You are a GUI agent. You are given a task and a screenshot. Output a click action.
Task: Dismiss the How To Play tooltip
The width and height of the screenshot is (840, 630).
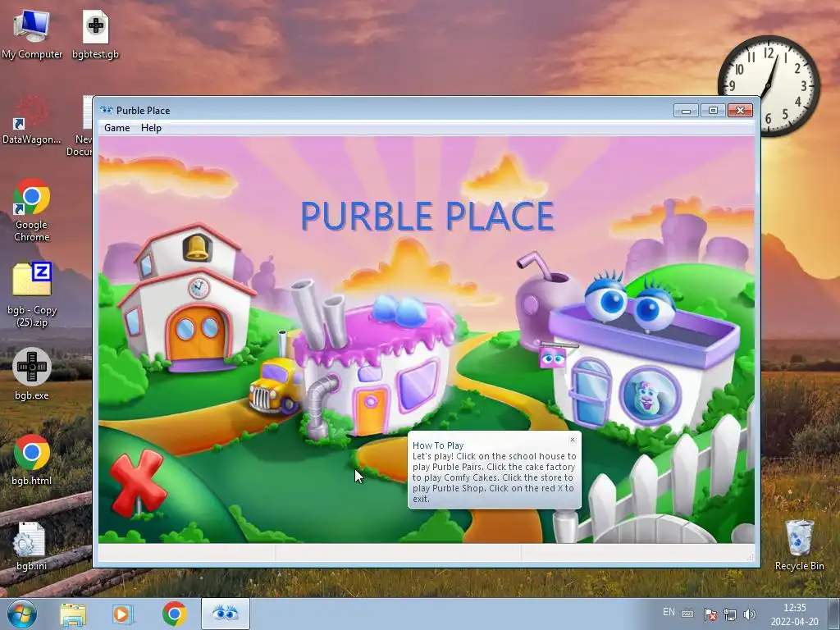572,440
